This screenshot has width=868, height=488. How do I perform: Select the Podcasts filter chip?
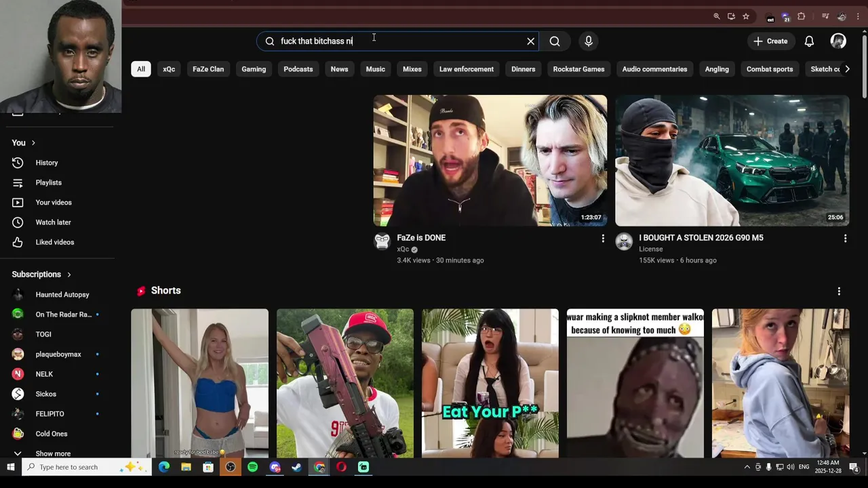coord(298,69)
